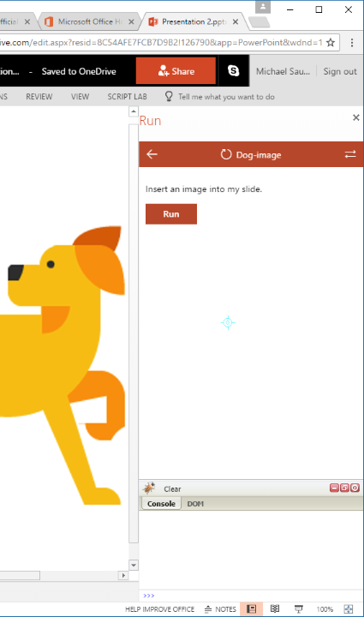
Task: Click the Chrome profile avatar icon
Action: [263, 7]
